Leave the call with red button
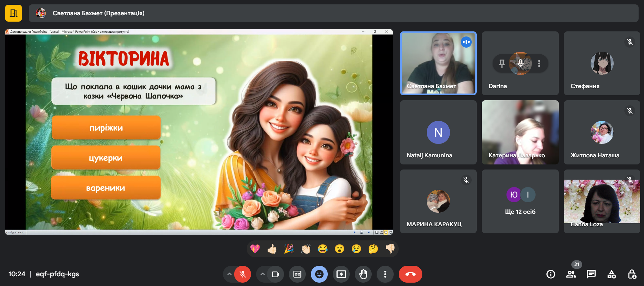This screenshot has width=644, height=286. click(410, 274)
